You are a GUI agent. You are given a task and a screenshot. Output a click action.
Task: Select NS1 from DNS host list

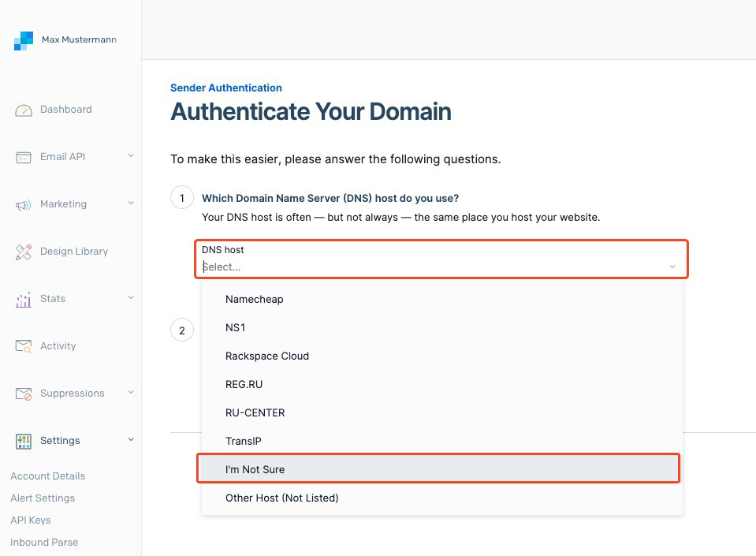441,328
